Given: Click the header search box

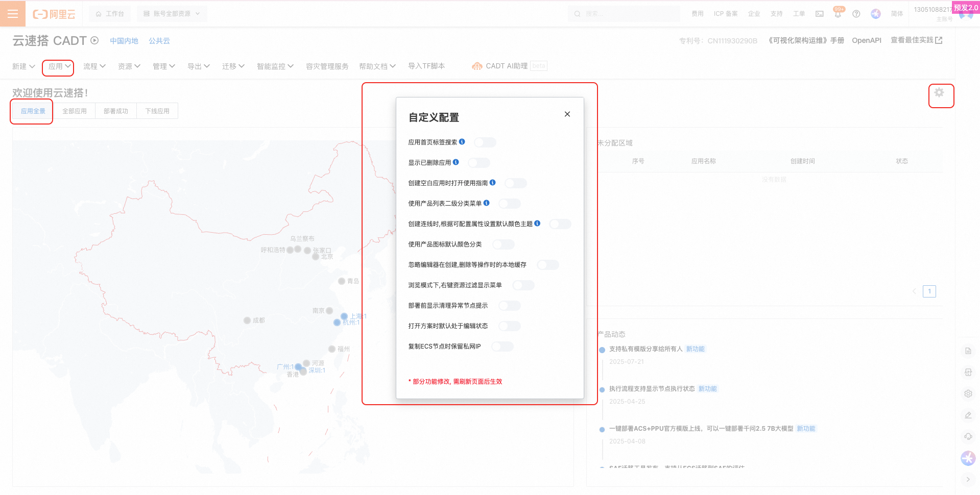Looking at the screenshot, I should tap(624, 14).
